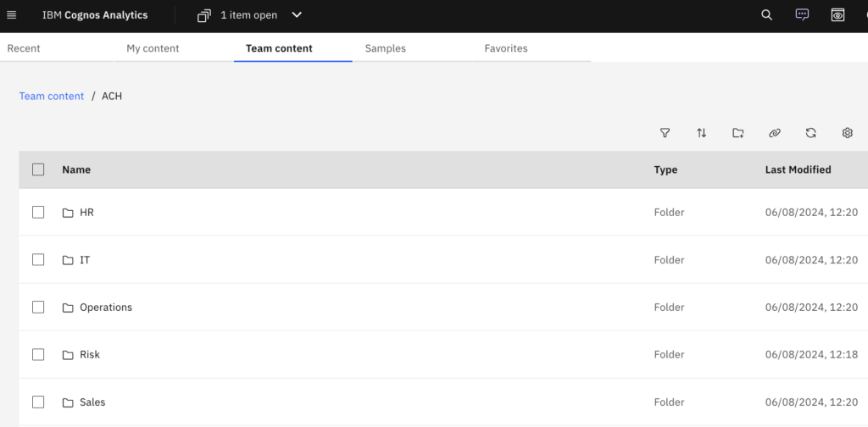868x427 pixels.
Task: Open the assistant chat icon
Action: (x=802, y=15)
